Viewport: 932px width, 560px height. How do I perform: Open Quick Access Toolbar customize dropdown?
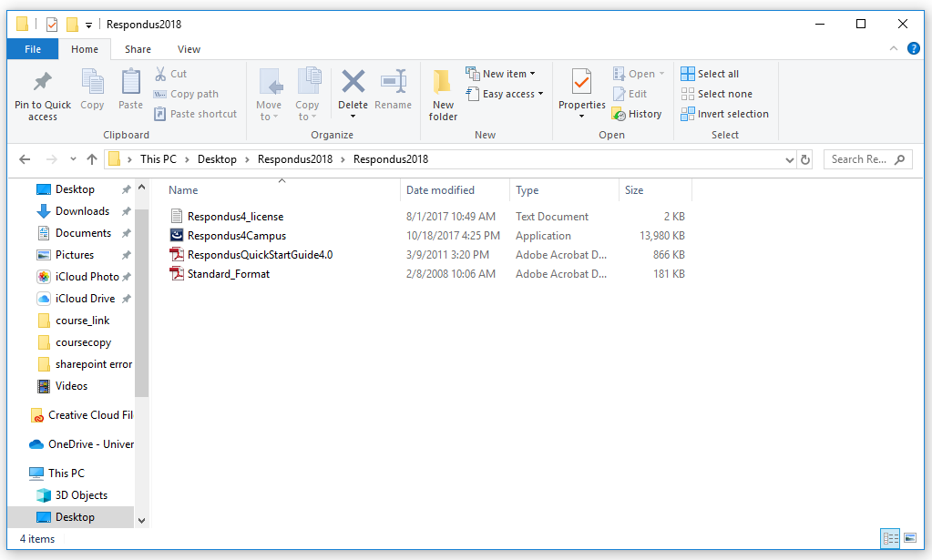[88, 25]
